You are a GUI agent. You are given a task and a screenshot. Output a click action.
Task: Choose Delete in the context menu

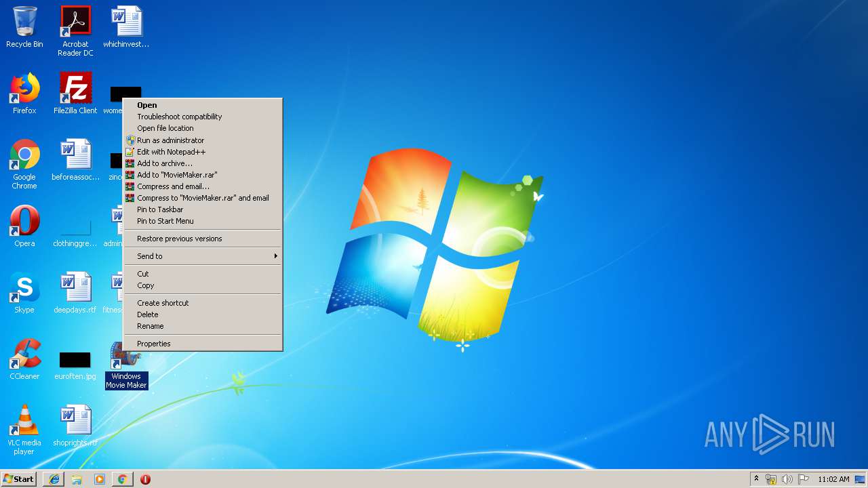click(203, 314)
